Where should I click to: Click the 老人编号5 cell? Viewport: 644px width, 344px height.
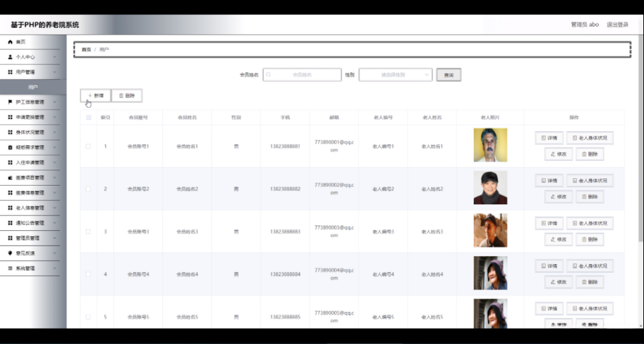383,317
